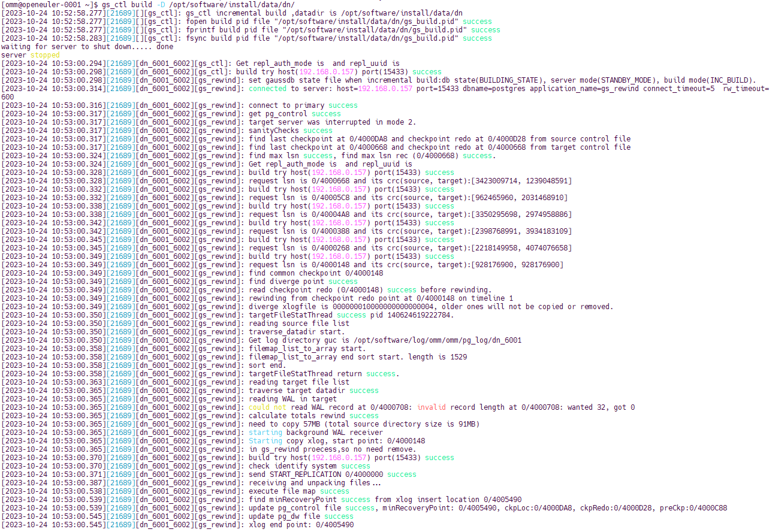The width and height of the screenshot is (775, 532).
Task: Click the 'starting background WAL receiver' line
Action: 192,432
